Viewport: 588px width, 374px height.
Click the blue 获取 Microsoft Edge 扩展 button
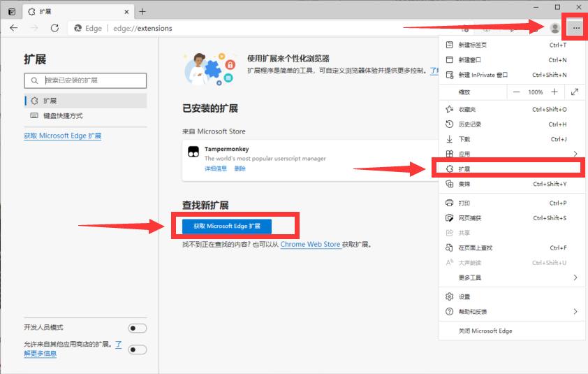(x=227, y=226)
